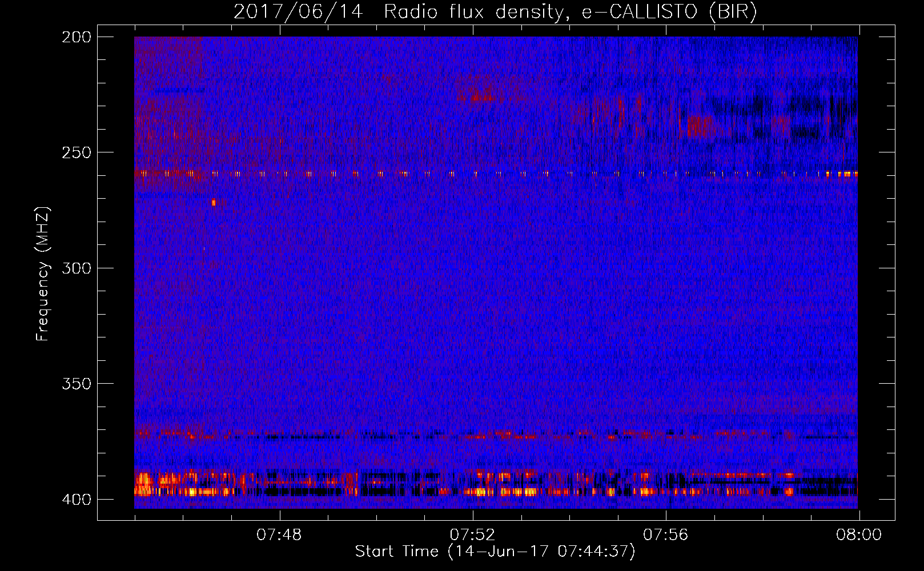Click the '200' frequency tick label
Image resolution: width=924 pixels, height=571 pixels.
click(x=77, y=37)
